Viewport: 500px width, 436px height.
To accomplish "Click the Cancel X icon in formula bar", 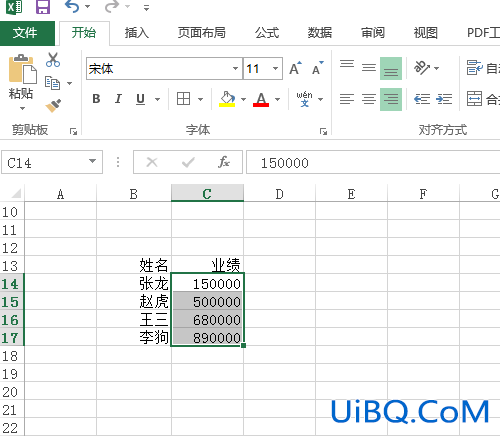I will (x=152, y=162).
